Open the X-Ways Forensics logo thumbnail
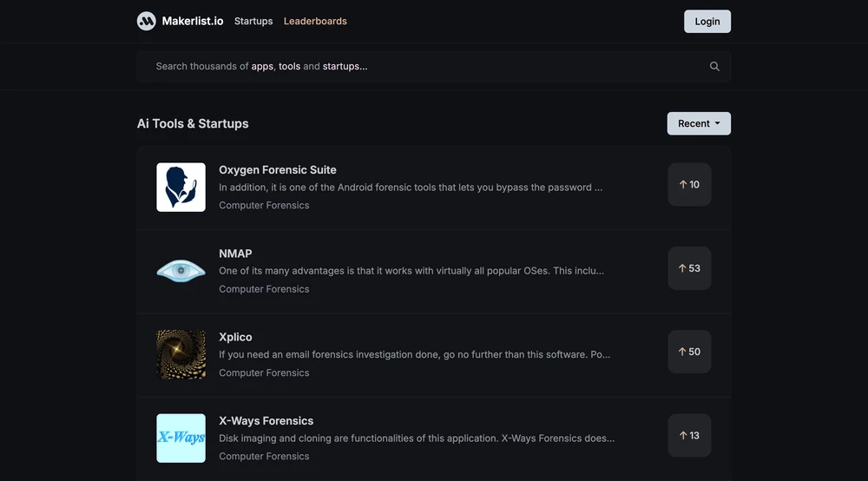Screen dimensions: 868x481 [181, 438]
